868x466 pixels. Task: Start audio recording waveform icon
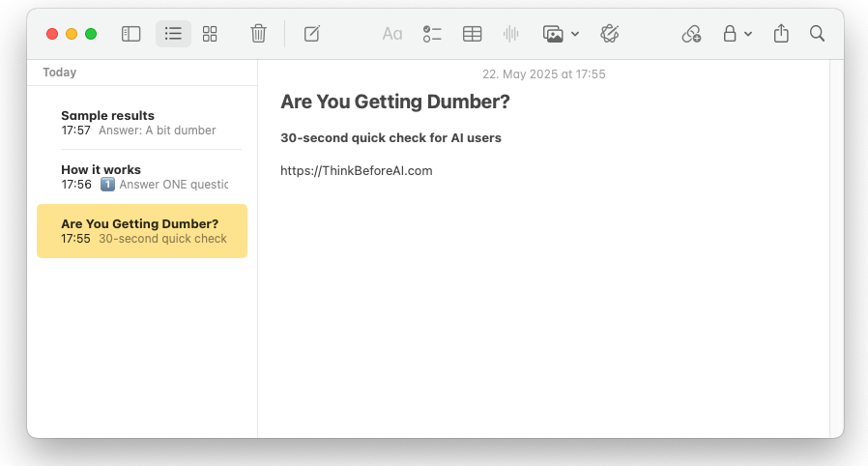[x=511, y=34]
